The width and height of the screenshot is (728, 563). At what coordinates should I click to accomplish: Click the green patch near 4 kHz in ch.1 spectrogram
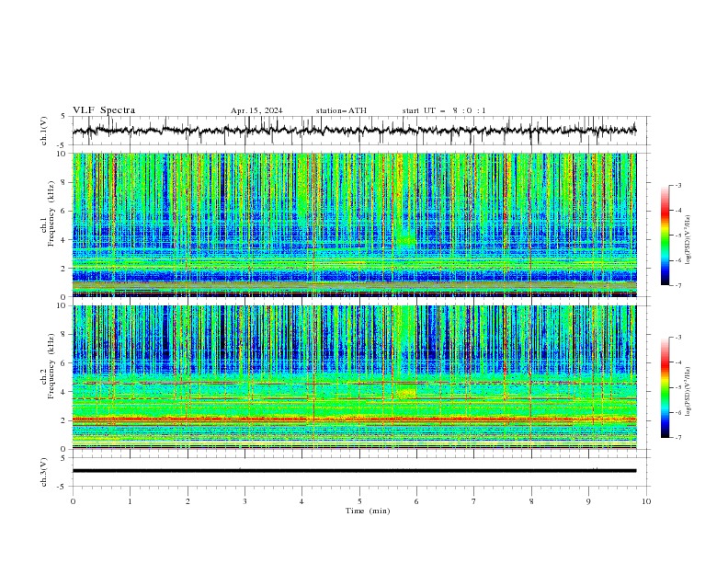click(405, 239)
